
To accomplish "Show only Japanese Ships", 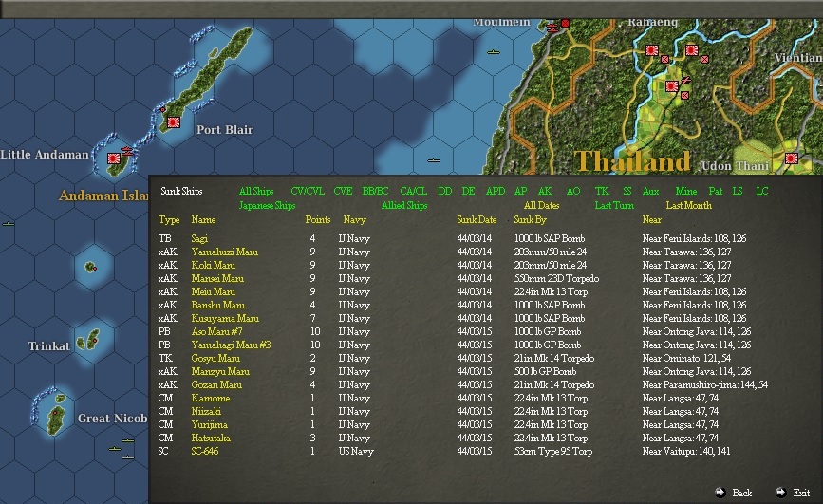I will [x=267, y=205].
